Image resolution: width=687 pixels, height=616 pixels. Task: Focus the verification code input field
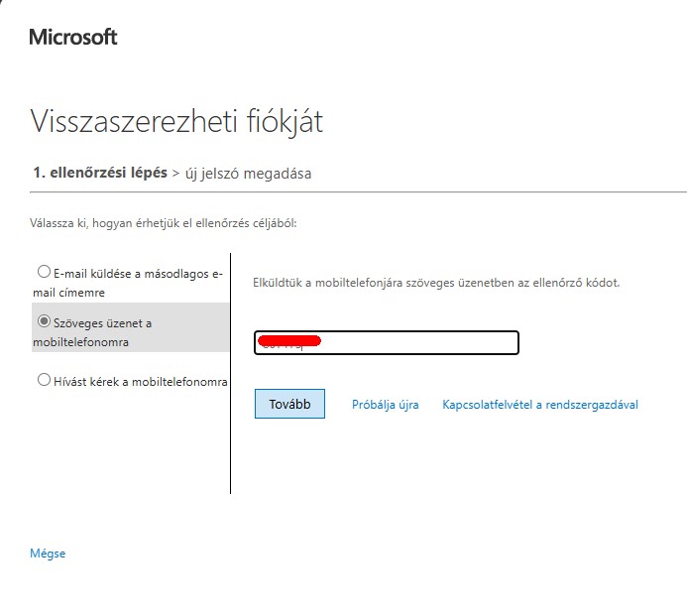pos(387,343)
